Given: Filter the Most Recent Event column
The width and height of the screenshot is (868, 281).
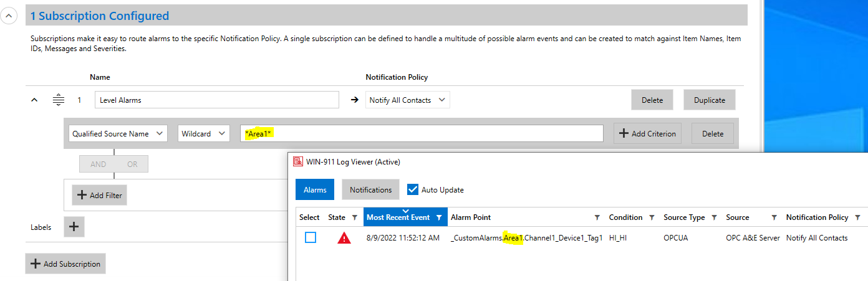Looking at the screenshot, I should (439, 217).
